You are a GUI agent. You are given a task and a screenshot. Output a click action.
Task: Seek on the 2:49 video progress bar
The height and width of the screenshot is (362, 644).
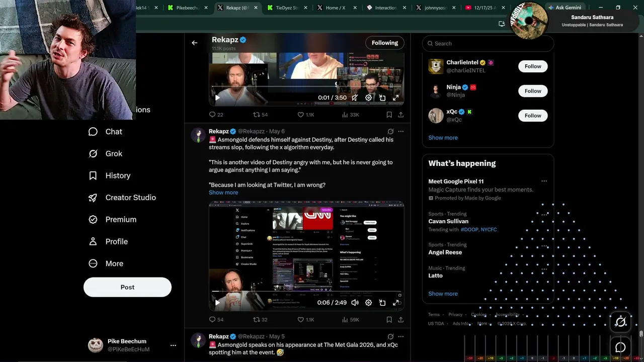pos(306,292)
